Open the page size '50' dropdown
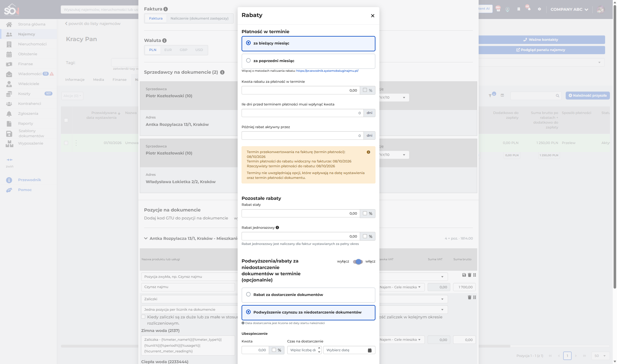 pyautogui.click(x=600, y=356)
